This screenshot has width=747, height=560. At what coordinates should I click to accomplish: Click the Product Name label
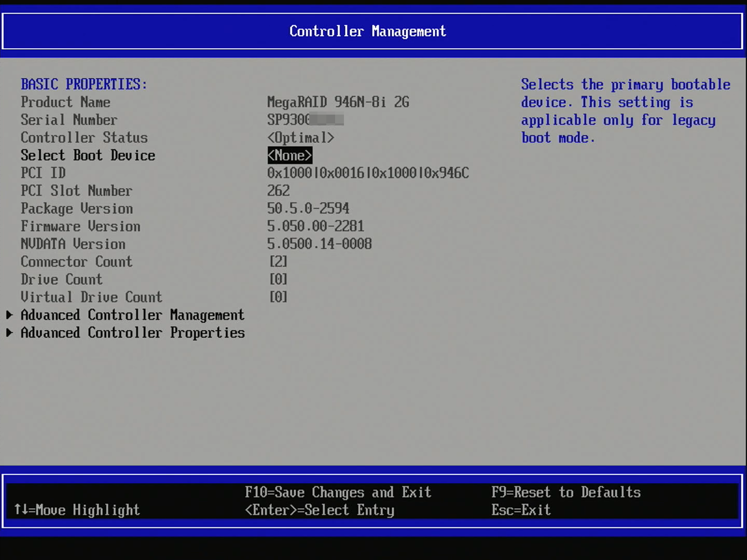[x=65, y=102]
